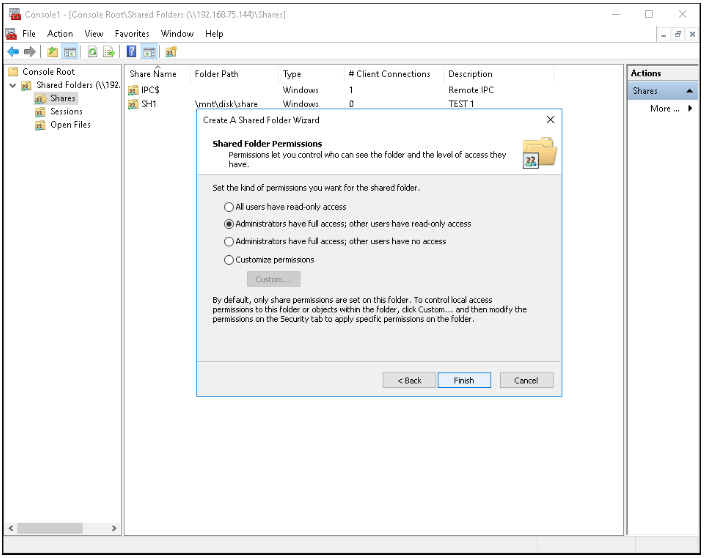705x558 pixels.
Task: Toggle Show/Hide Console Tree toolbar icon
Action: [x=70, y=52]
